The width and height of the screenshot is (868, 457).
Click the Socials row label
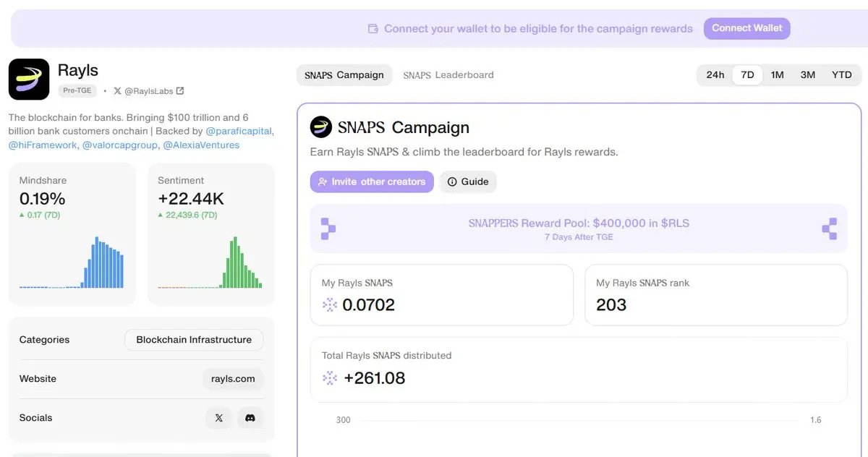click(x=35, y=418)
